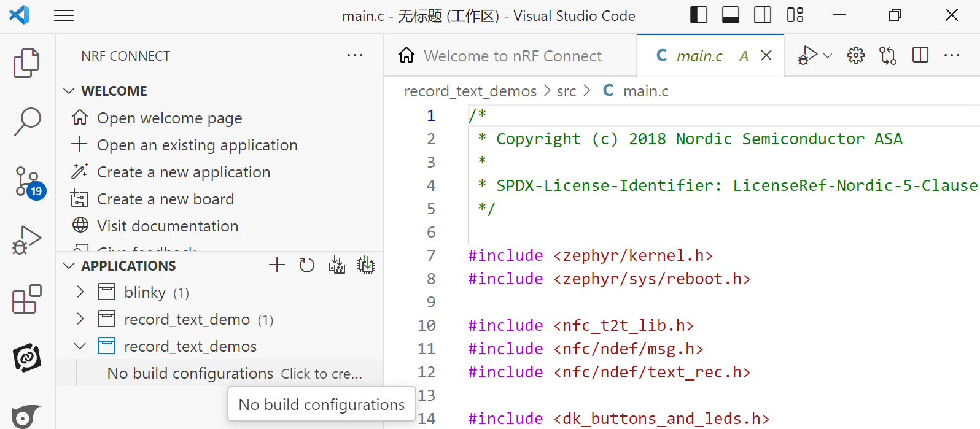This screenshot has width=980, height=429.
Task: Create a new application
Action: click(x=184, y=172)
